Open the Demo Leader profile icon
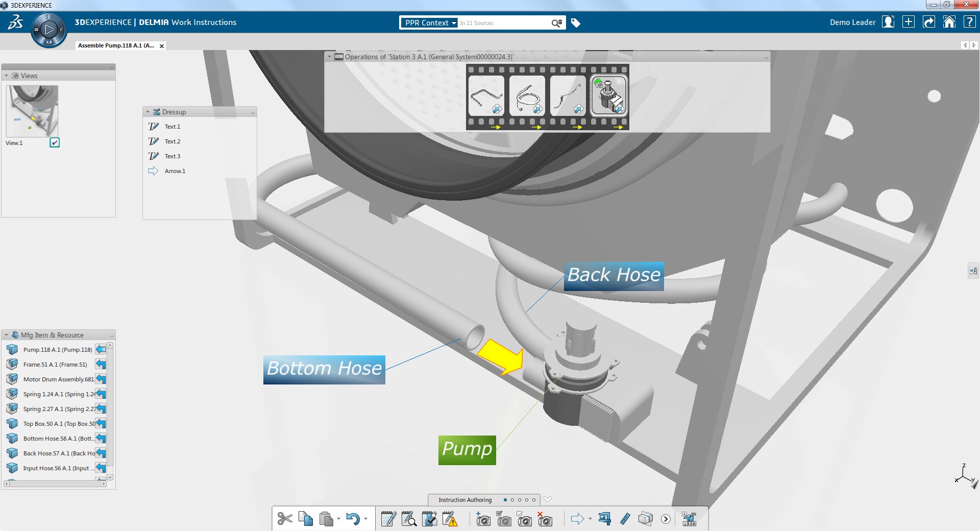Screen dimensions: 980x531 tap(888, 22)
